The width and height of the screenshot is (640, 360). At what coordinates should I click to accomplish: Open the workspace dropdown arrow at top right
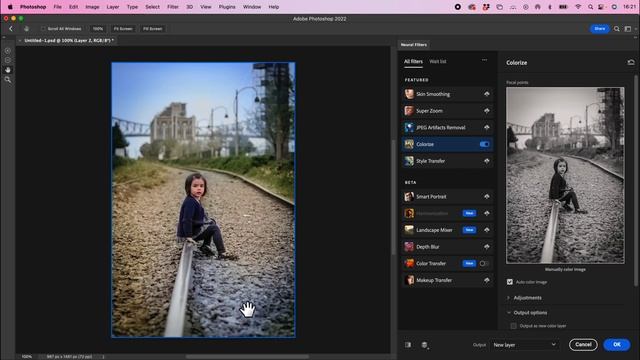tap(636, 29)
